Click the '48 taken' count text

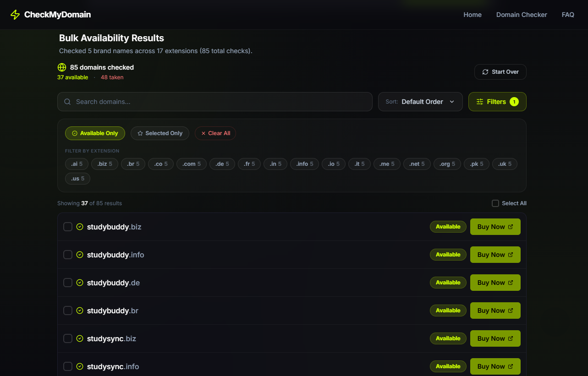click(112, 77)
